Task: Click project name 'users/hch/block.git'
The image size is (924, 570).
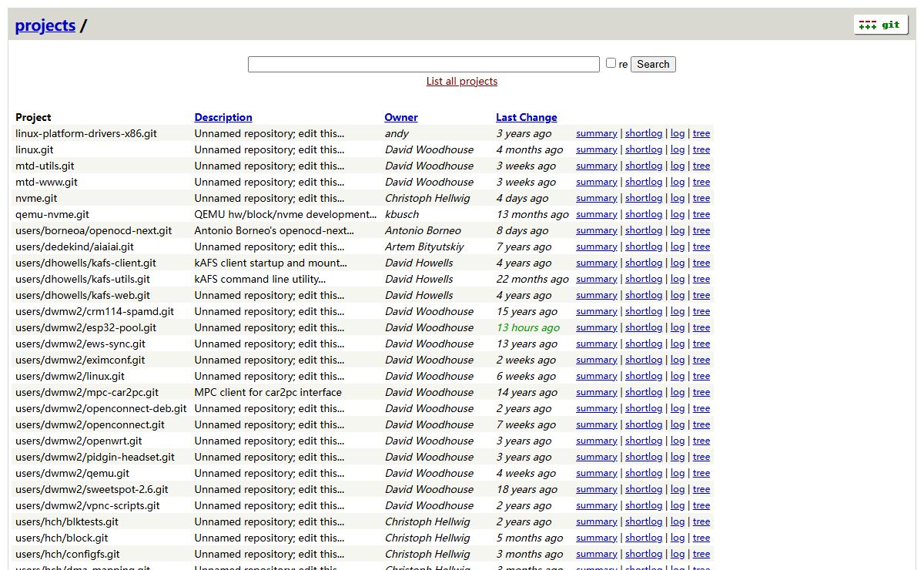Action: [62, 538]
